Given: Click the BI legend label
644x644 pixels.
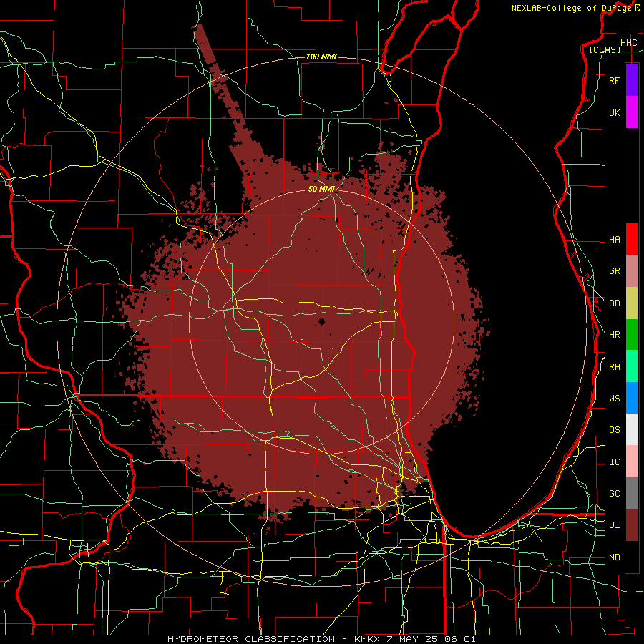Looking at the screenshot, I should click(x=614, y=525).
